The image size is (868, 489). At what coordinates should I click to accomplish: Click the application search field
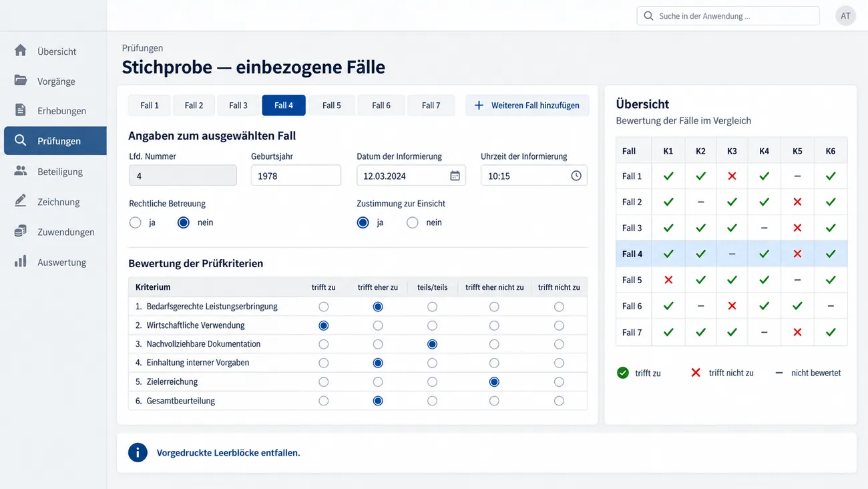(728, 16)
